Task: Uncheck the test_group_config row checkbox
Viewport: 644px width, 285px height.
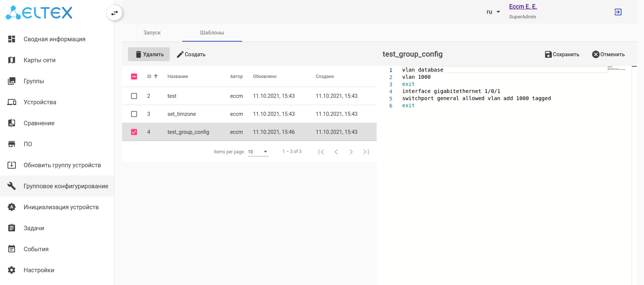Action: click(134, 132)
